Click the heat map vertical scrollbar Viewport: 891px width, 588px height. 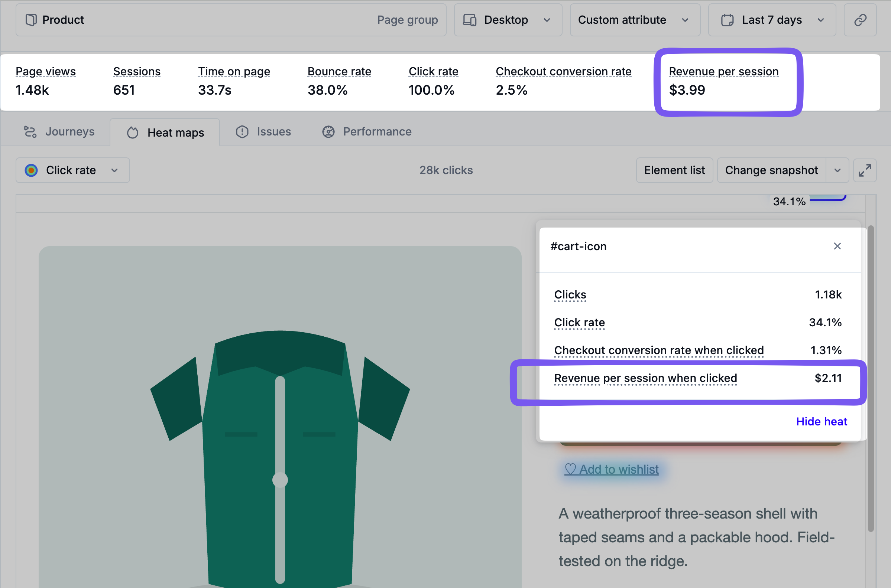871,378
